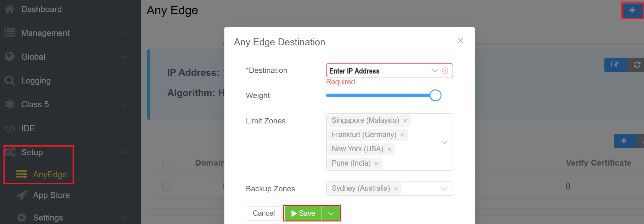Remove New York (USA) zone tag
Screen dimensions: 644x224
pyautogui.click(x=389, y=149)
